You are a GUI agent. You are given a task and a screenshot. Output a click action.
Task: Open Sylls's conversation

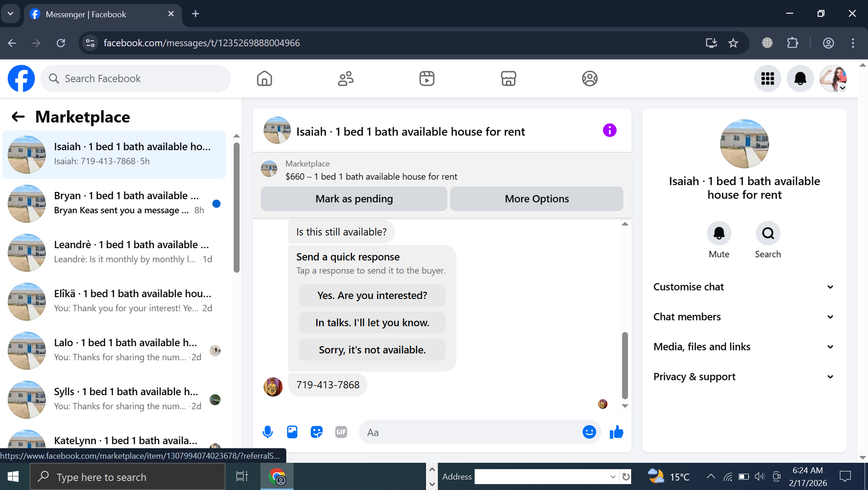point(114,400)
